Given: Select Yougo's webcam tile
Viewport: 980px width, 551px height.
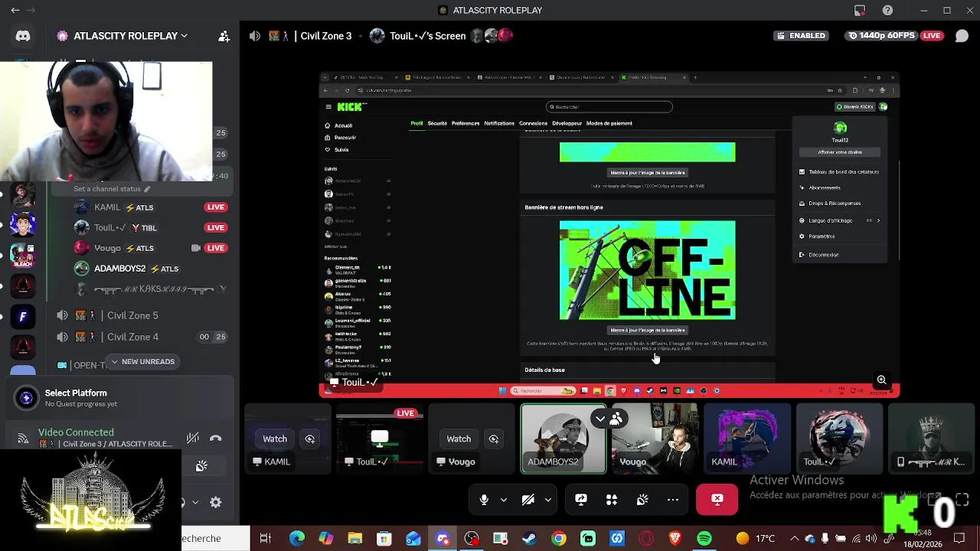Looking at the screenshot, I should (655, 439).
